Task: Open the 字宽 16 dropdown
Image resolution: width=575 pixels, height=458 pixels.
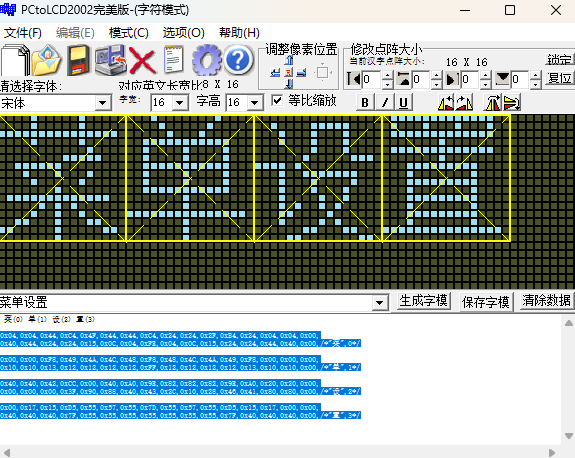Action: pos(180,102)
